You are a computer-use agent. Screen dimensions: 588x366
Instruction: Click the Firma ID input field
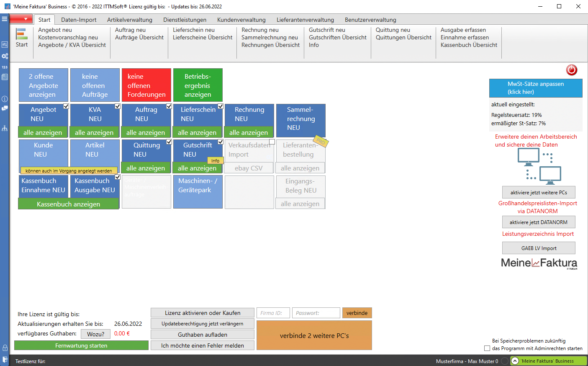(x=273, y=313)
